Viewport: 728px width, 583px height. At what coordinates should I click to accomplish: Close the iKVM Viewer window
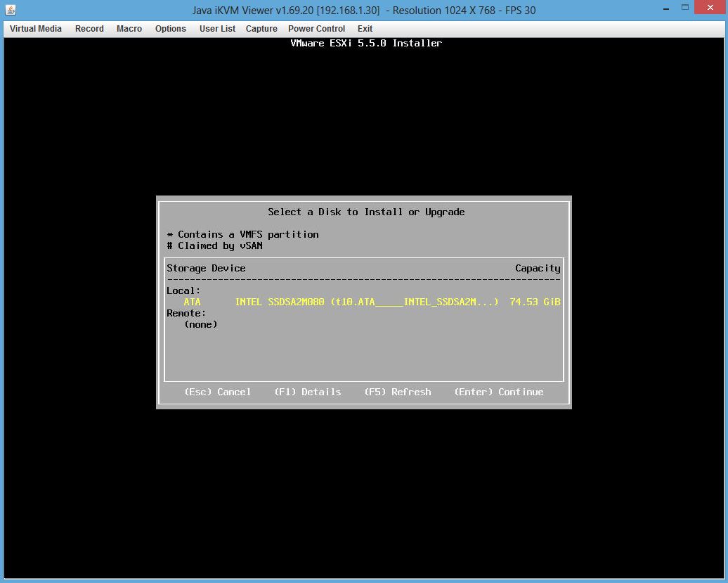click(710, 8)
